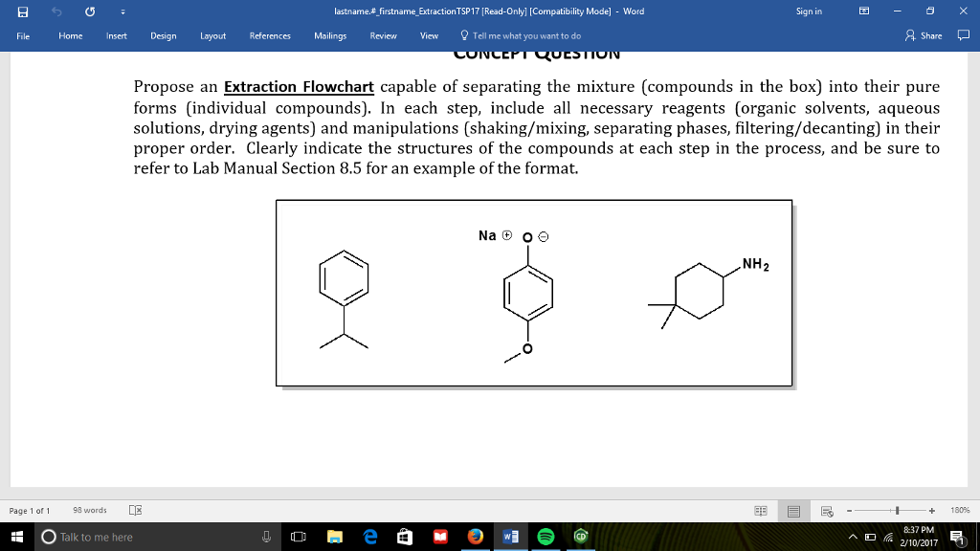Click the Sign in link
Screen dimensions: 980x551
click(x=809, y=11)
